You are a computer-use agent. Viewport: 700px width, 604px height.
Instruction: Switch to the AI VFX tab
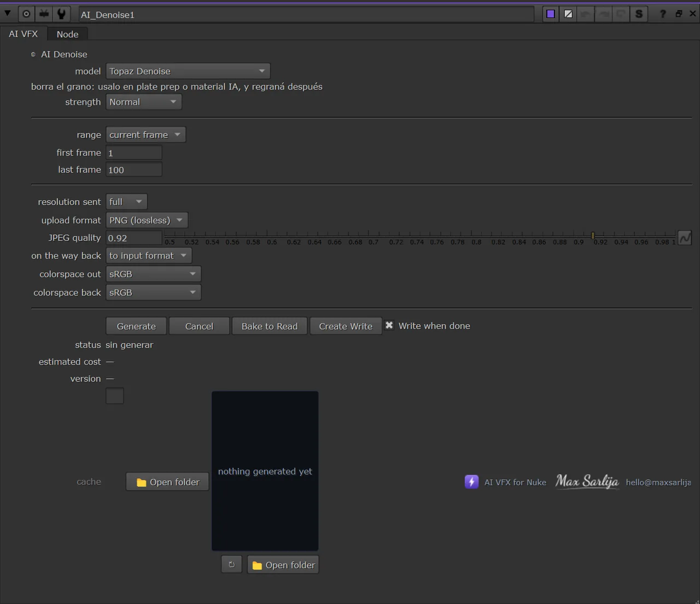24,34
